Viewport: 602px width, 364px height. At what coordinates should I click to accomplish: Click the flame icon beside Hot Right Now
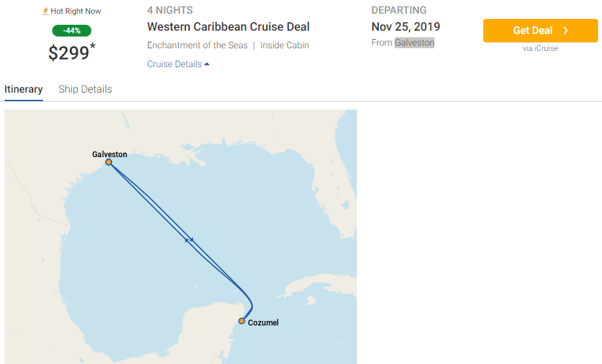click(x=46, y=11)
